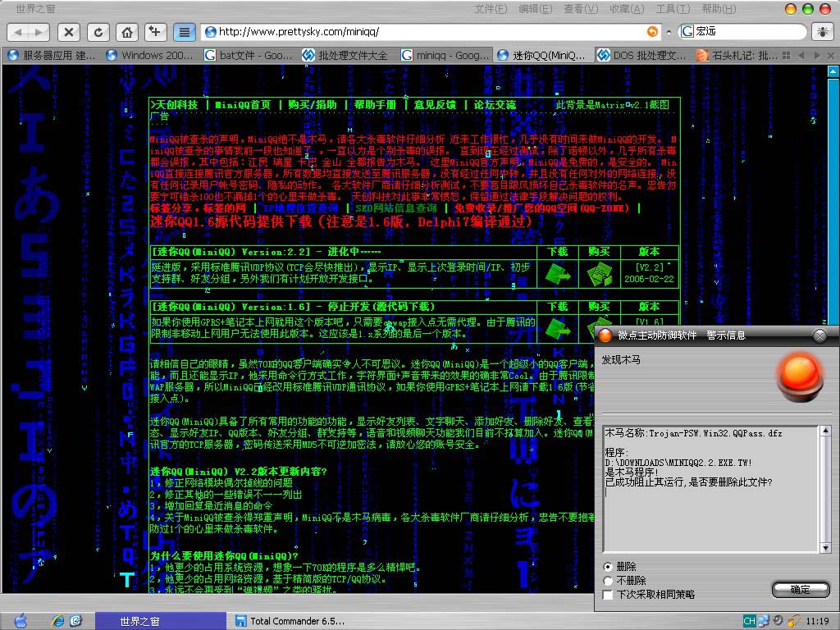Open the 工具(T) menu
This screenshot has width=840, height=630.
coord(673,8)
